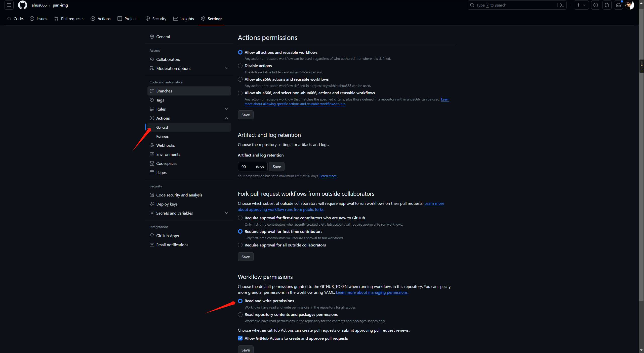The image size is (644, 353).
Task: Open the hamburger navigation menu
Action: coord(9,5)
